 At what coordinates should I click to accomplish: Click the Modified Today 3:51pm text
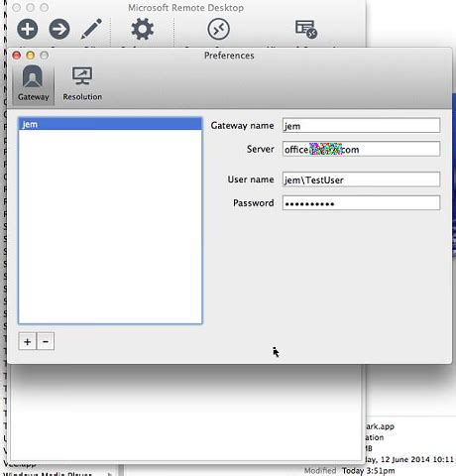click(x=349, y=471)
